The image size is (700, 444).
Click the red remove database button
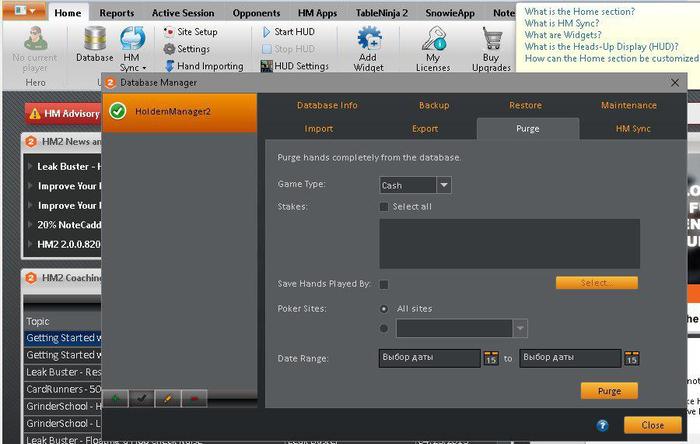click(194, 398)
